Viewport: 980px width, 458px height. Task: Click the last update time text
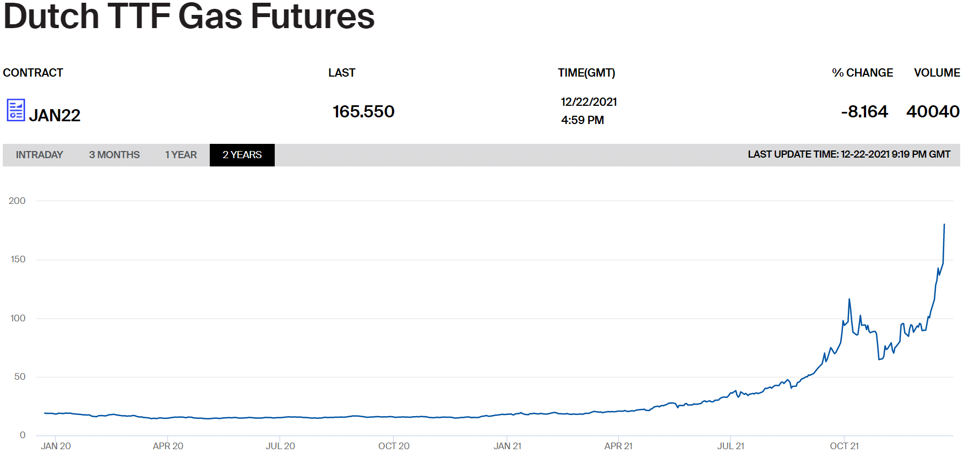click(x=848, y=154)
